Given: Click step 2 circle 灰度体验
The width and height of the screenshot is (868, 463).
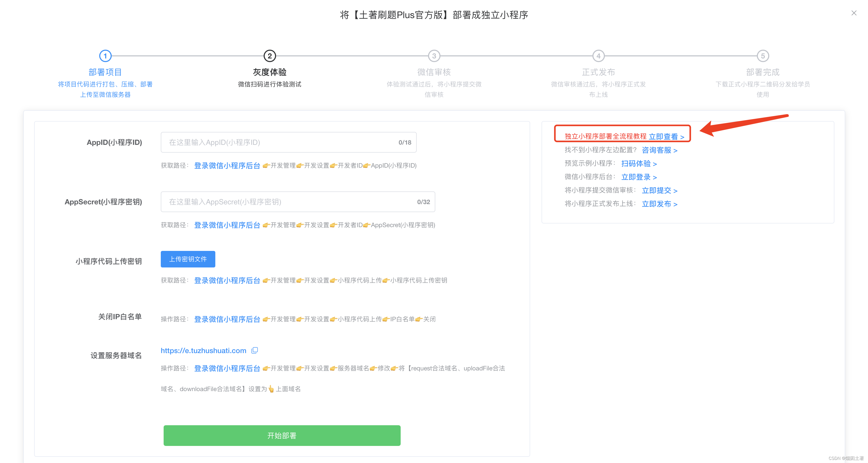Looking at the screenshot, I should (x=270, y=56).
